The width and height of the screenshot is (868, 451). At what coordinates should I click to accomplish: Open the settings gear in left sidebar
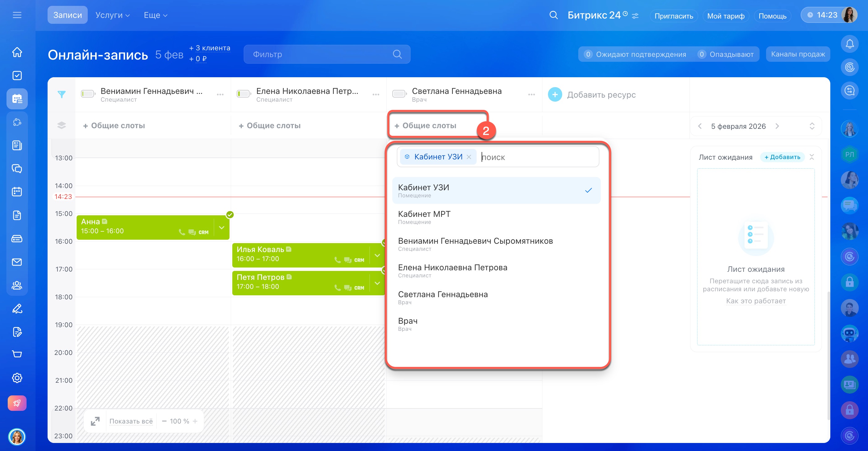(x=17, y=378)
